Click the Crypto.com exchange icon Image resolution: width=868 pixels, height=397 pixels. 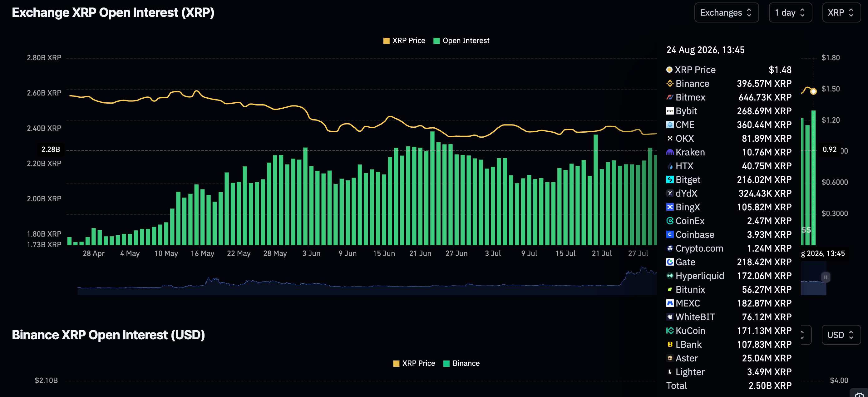[x=669, y=248]
